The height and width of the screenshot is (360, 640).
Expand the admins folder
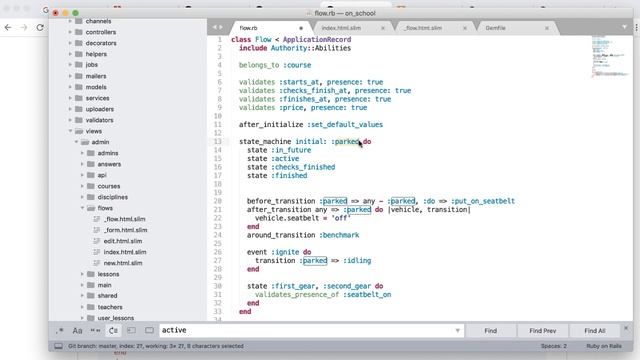82,153
